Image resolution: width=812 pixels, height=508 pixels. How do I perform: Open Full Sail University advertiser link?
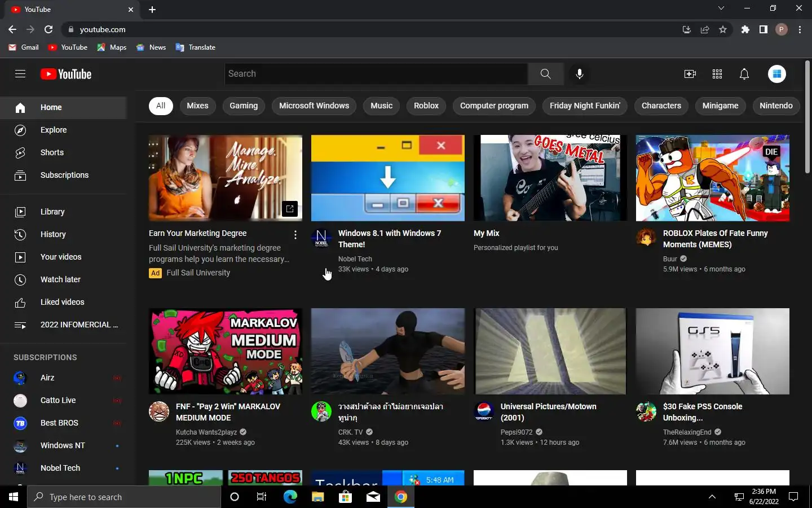pos(198,273)
